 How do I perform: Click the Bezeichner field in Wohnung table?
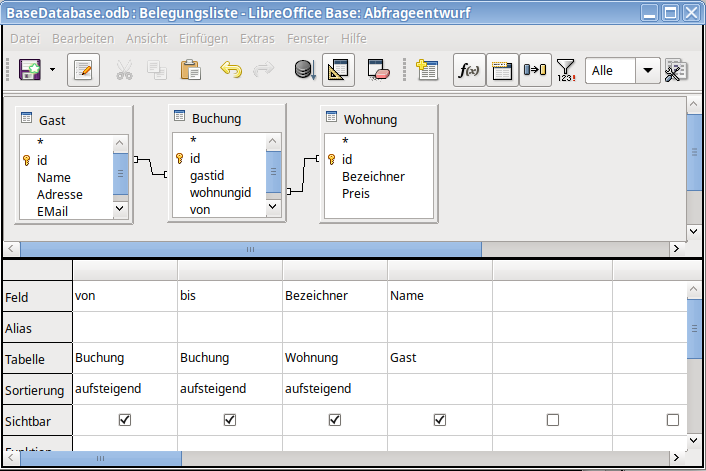coord(373,176)
